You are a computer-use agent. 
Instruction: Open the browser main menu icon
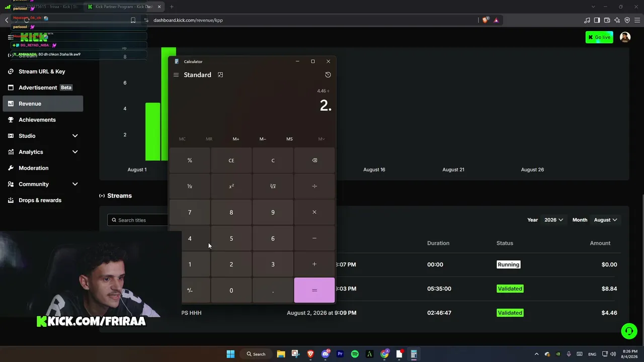637,20
